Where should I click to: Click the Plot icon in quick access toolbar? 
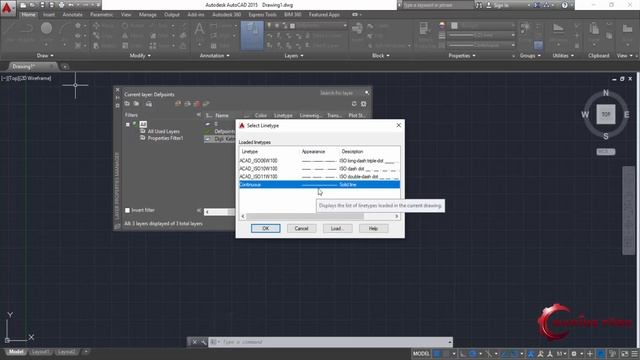point(61,5)
